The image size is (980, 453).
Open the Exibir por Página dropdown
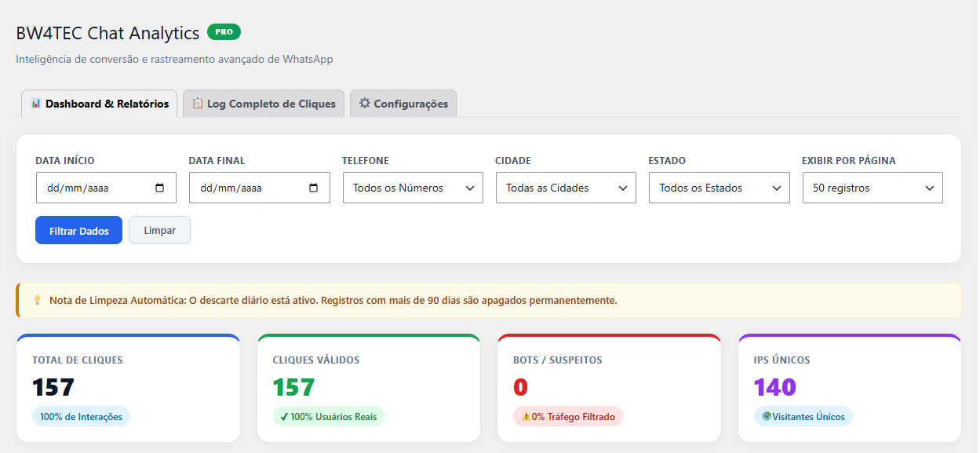click(x=873, y=188)
